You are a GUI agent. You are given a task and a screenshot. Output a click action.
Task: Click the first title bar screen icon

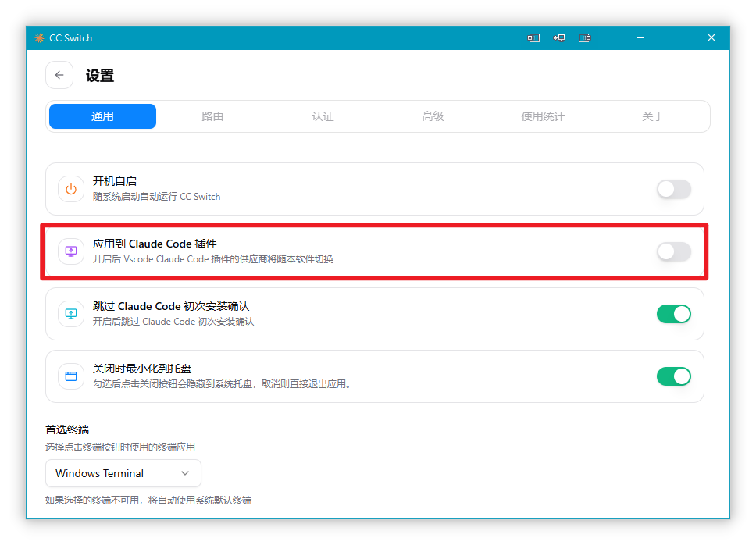point(533,37)
